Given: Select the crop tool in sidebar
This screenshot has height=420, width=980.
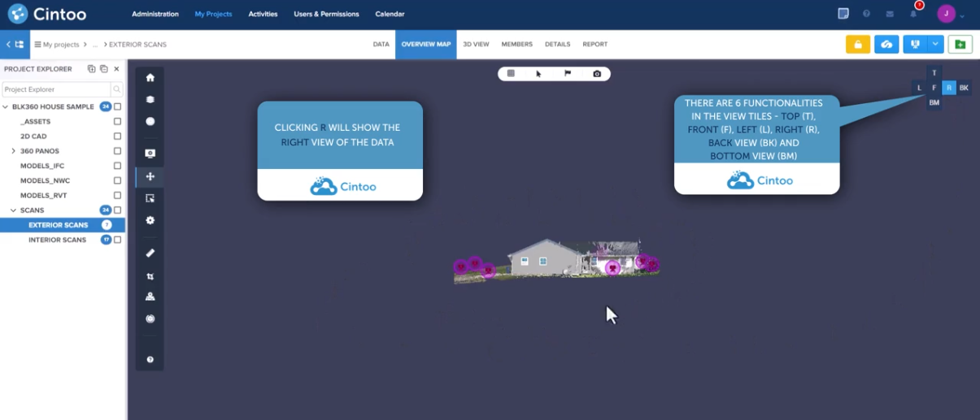Looking at the screenshot, I should coord(150,276).
